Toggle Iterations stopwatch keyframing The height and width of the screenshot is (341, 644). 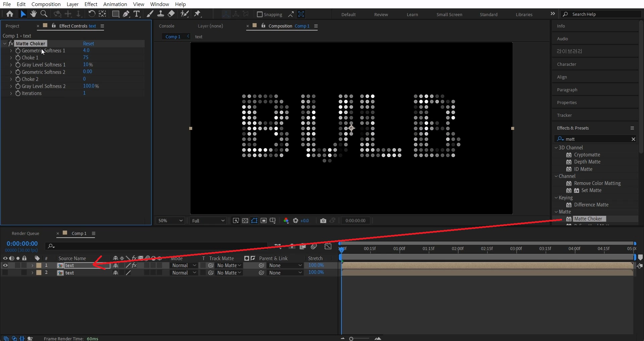click(x=18, y=93)
